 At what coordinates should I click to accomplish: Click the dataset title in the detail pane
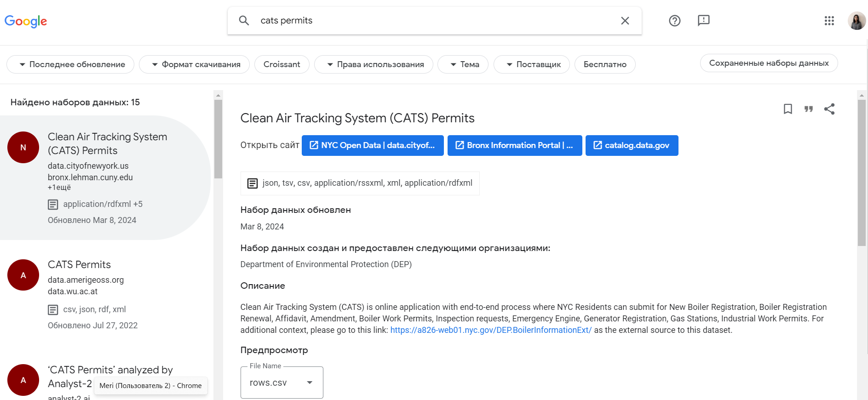pyautogui.click(x=357, y=118)
